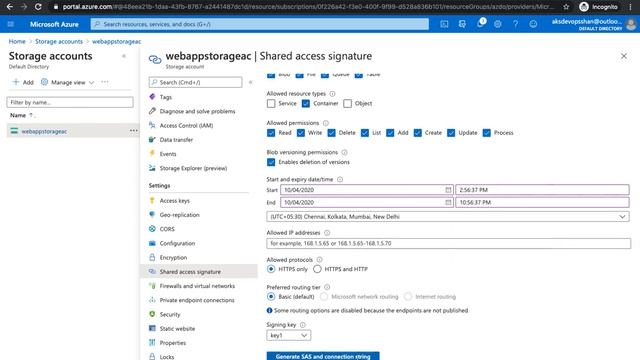Open Firewalls and virtual networks
The height and width of the screenshot is (360, 640).
197,286
